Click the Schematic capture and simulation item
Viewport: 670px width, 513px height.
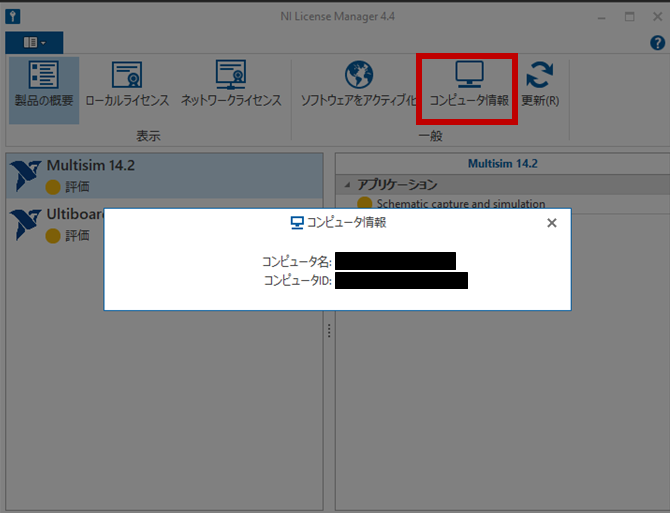coord(460,203)
